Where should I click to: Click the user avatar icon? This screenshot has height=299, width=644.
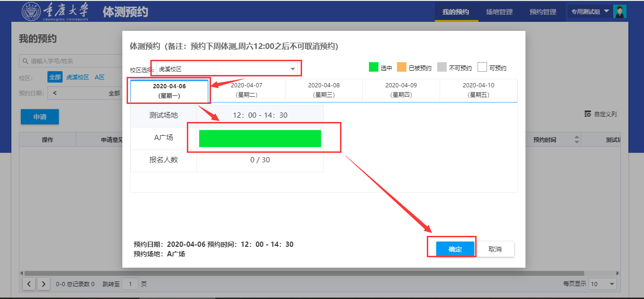(x=619, y=11)
